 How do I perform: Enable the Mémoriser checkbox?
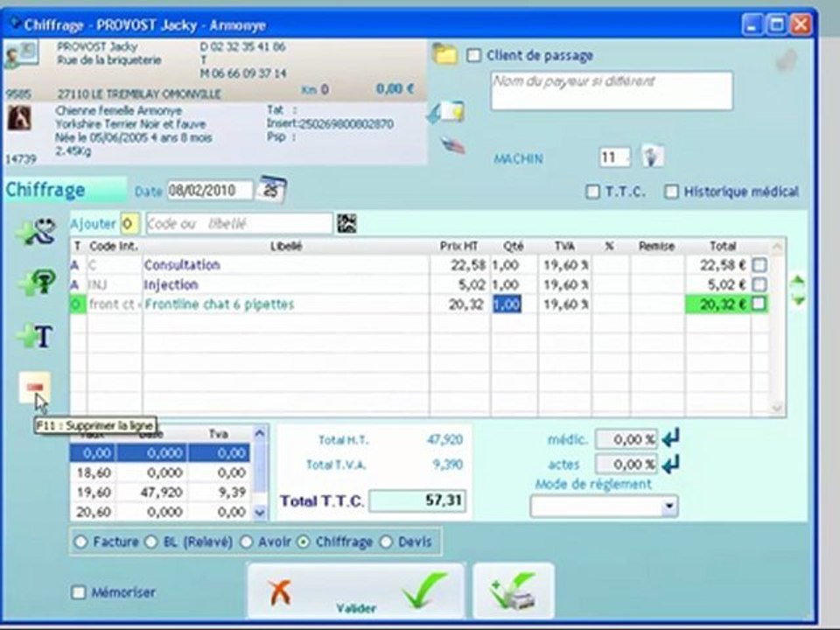click(79, 592)
